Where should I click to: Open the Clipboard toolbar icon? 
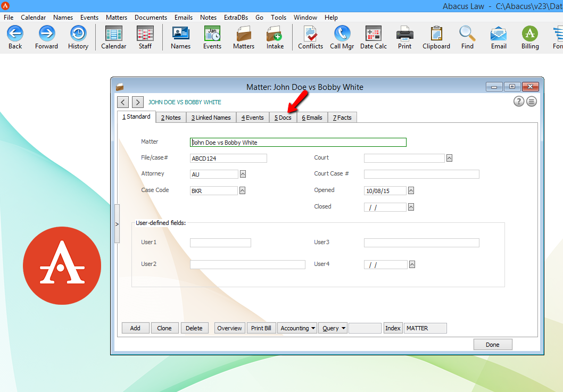point(436,34)
